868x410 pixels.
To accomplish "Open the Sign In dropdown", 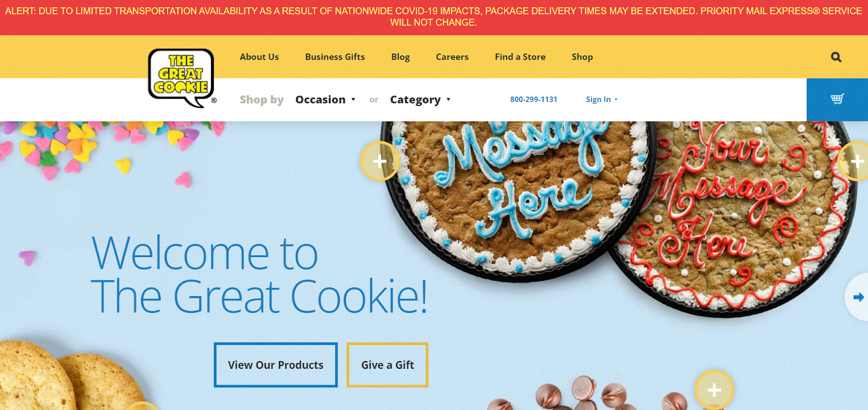I will (x=602, y=99).
